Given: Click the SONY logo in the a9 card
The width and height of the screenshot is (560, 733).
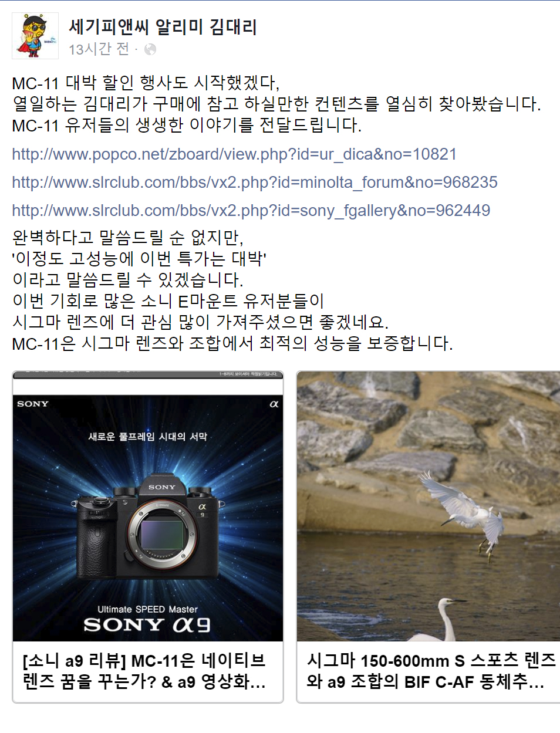Looking at the screenshot, I should pos(33,404).
